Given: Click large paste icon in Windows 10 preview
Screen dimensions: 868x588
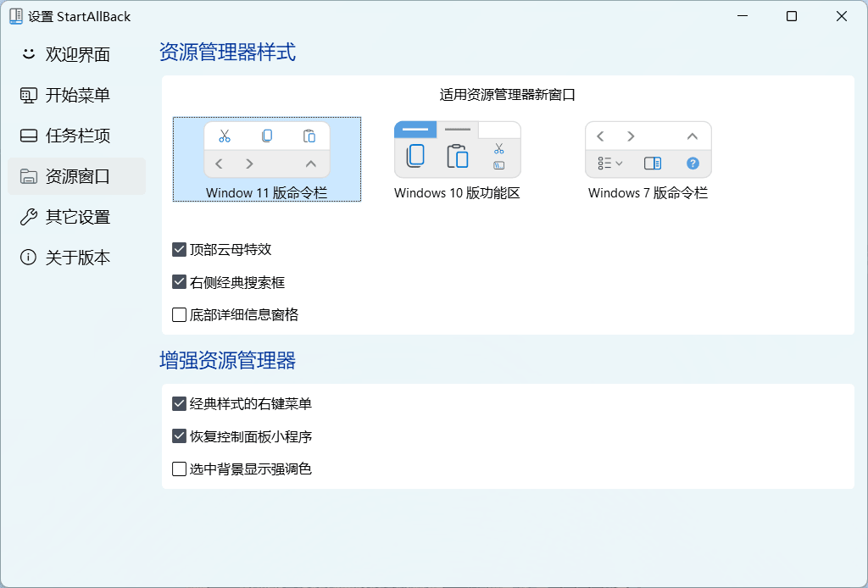Looking at the screenshot, I should [457, 155].
